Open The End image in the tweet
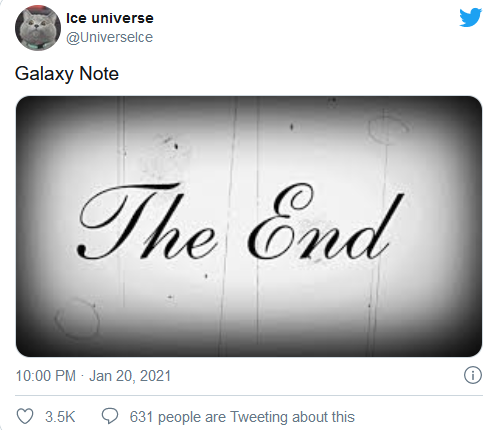Viewport: 495px width, 430px height. 249,226
